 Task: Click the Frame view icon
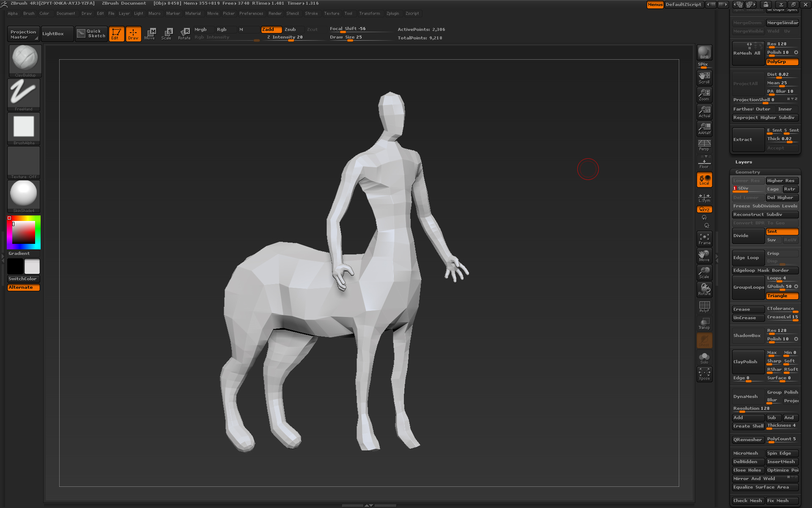[x=704, y=238]
